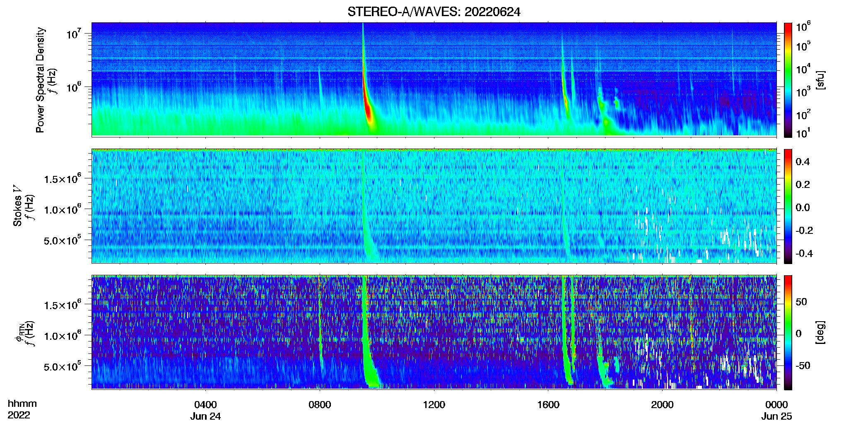Click the 0.4 label on Stokes colorbar
Screen dimensions: 868x447
pos(803,161)
